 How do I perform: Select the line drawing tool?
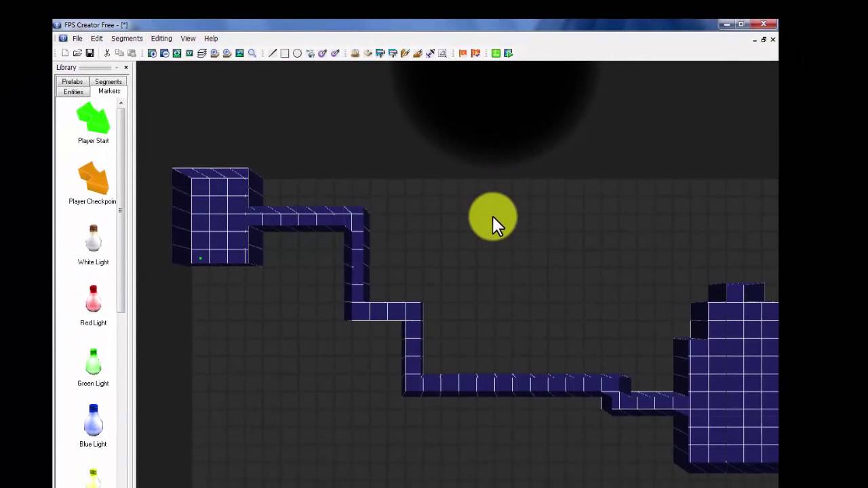(273, 53)
